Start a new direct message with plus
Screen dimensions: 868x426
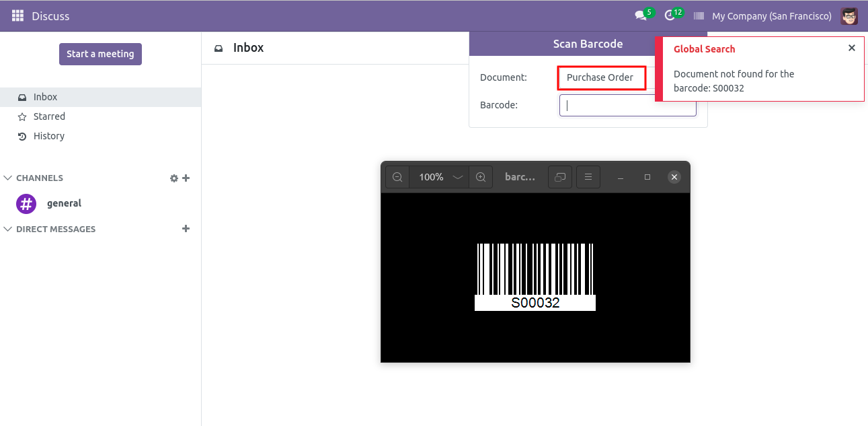point(186,229)
